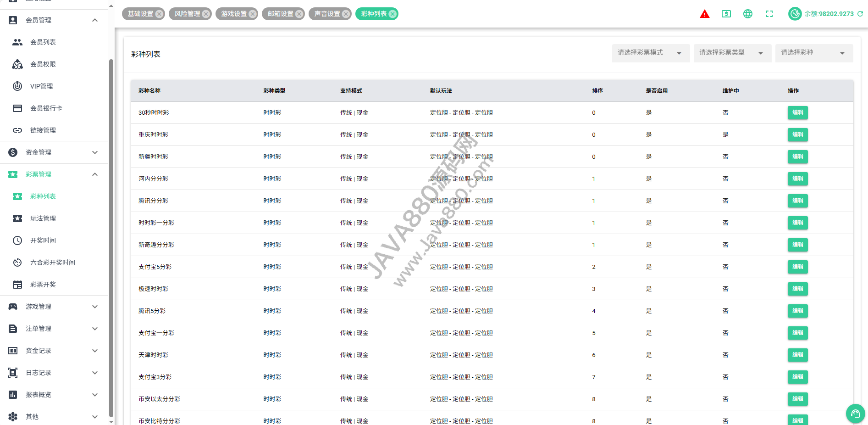Screen dimensions: 868x425
Task: Click 编辑 for 支付宝5分彩
Action: 798,267
